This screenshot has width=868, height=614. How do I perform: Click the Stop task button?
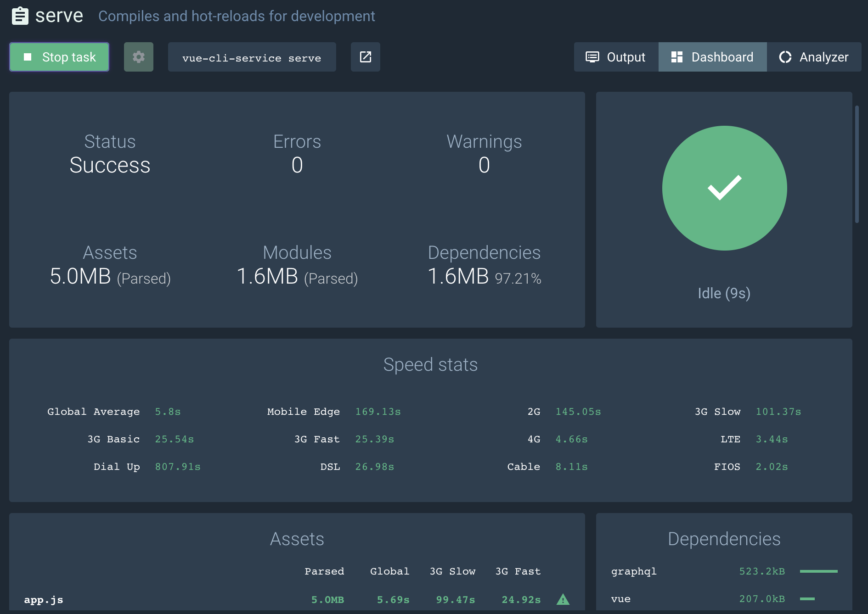point(59,57)
